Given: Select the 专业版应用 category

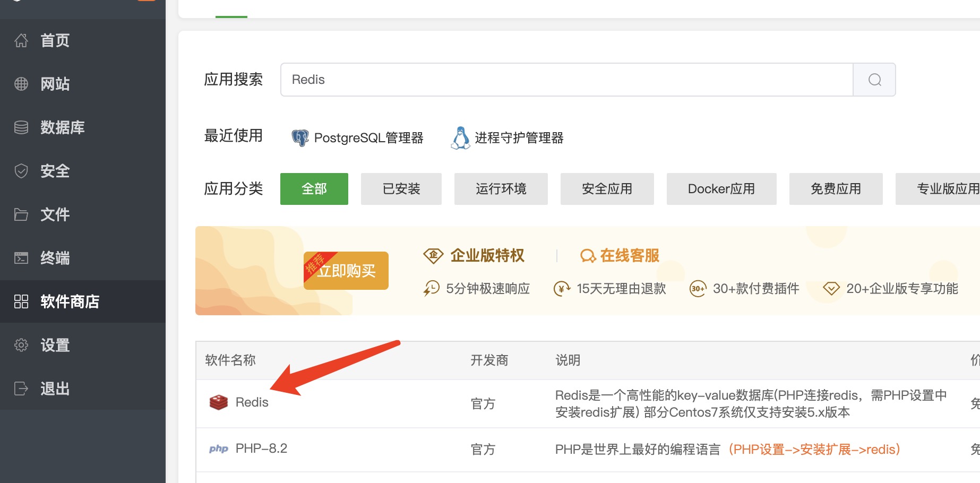Looking at the screenshot, I should tap(938, 189).
